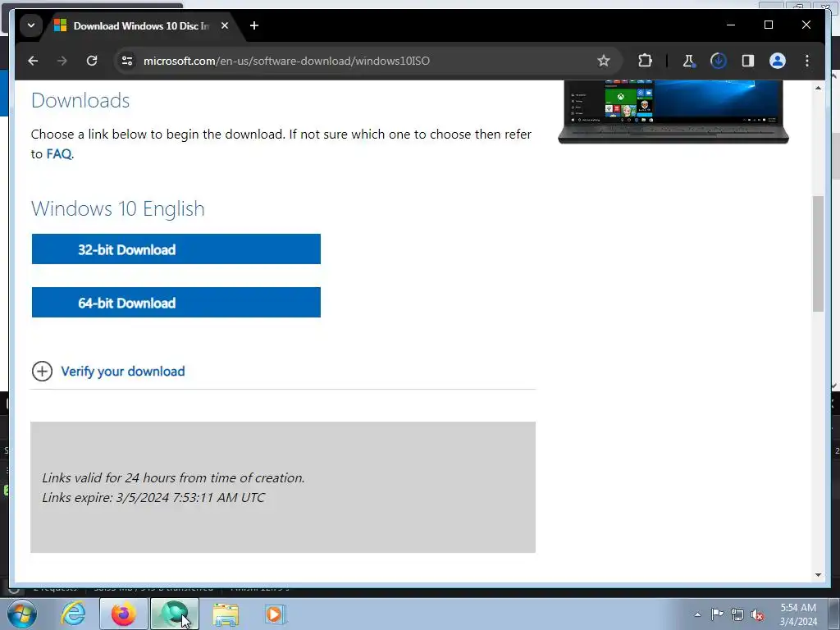Screen dimensions: 840x630
Task: Start the 32-bit Download
Action: pos(176,249)
